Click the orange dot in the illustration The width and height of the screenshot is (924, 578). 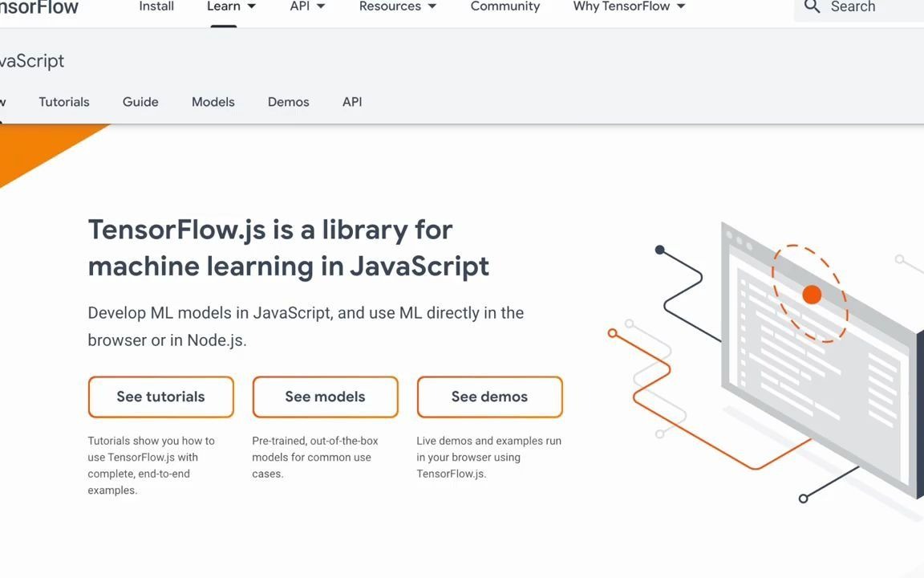[x=811, y=295]
